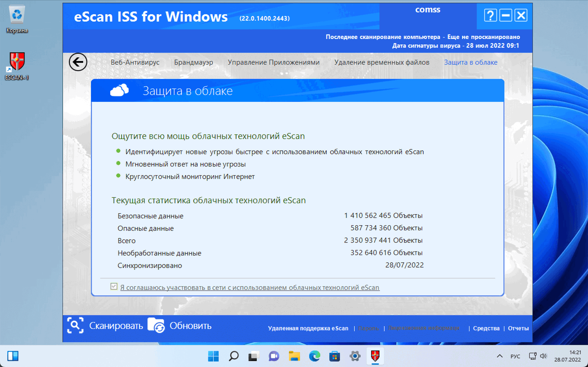Image resolution: width=588 pixels, height=367 pixels.
Task: Open Settings gear on the taskbar
Action: pos(355,356)
